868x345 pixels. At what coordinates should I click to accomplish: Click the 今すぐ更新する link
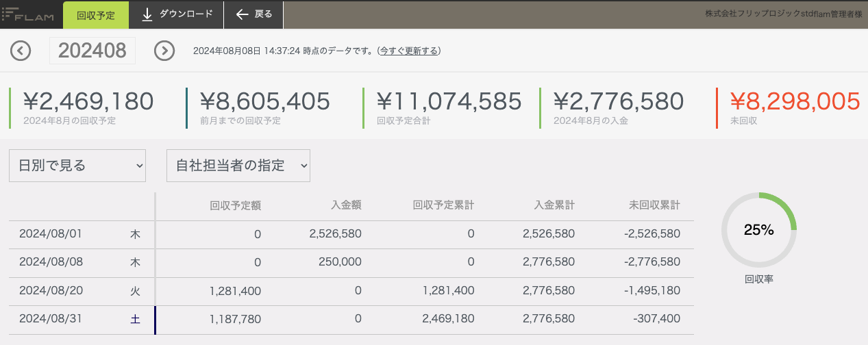point(409,51)
